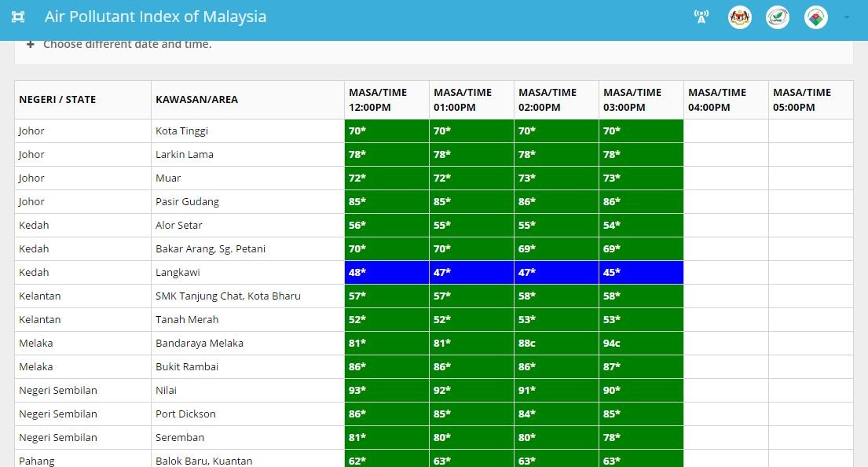This screenshot has height=467, width=868.
Task: Click the Negeri Sembilan state cell for Nilai
Action: coord(82,390)
